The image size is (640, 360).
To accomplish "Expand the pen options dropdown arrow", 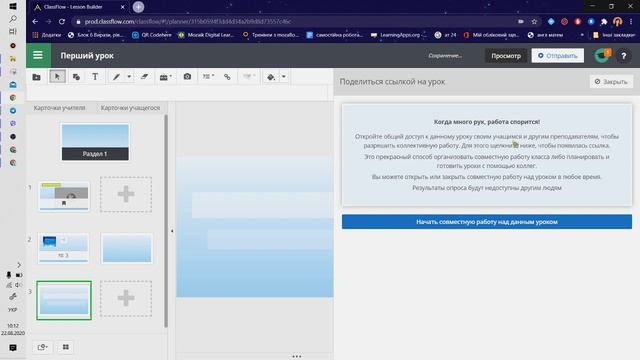I will click(129, 77).
